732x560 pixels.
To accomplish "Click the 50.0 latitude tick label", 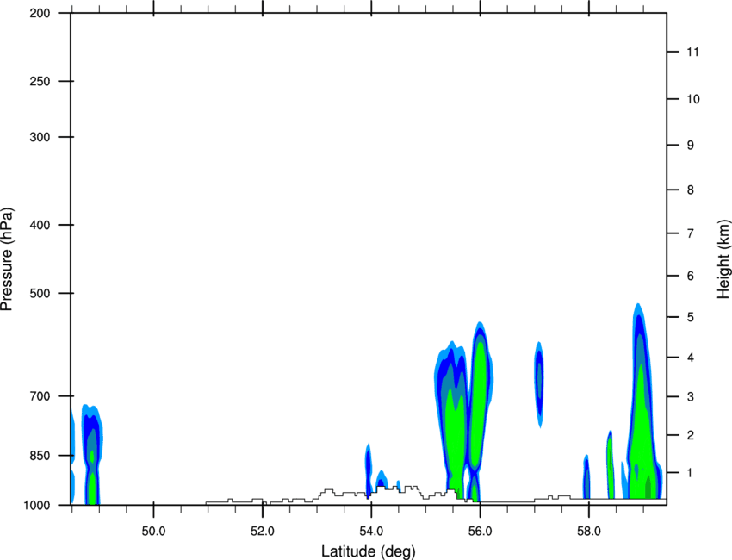I will [153, 532].
